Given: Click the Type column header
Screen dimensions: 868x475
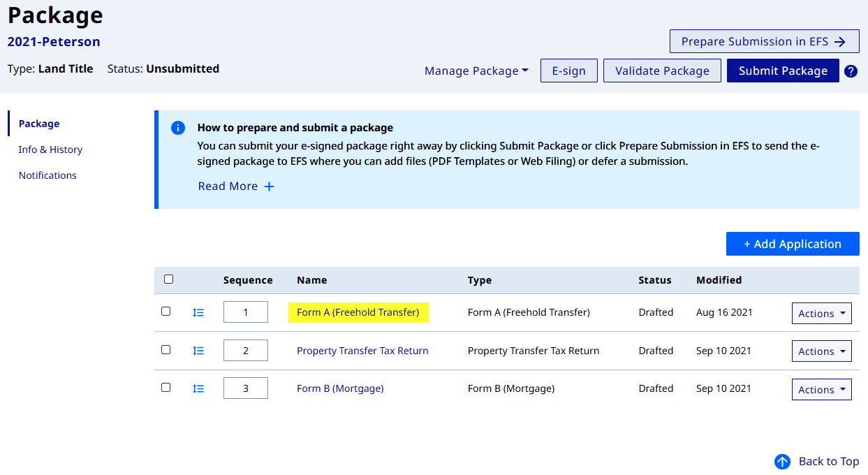Looking at the screenshot, I should pyautogui.click(x=480, y=280).
